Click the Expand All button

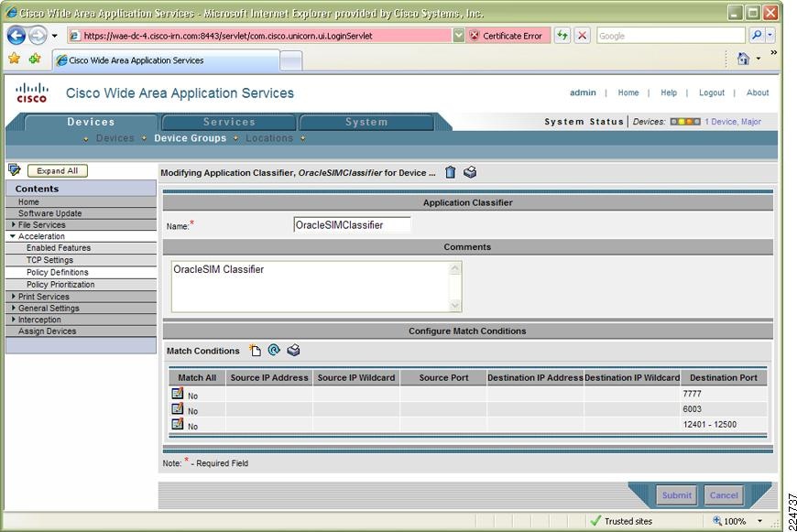point(58,170)
